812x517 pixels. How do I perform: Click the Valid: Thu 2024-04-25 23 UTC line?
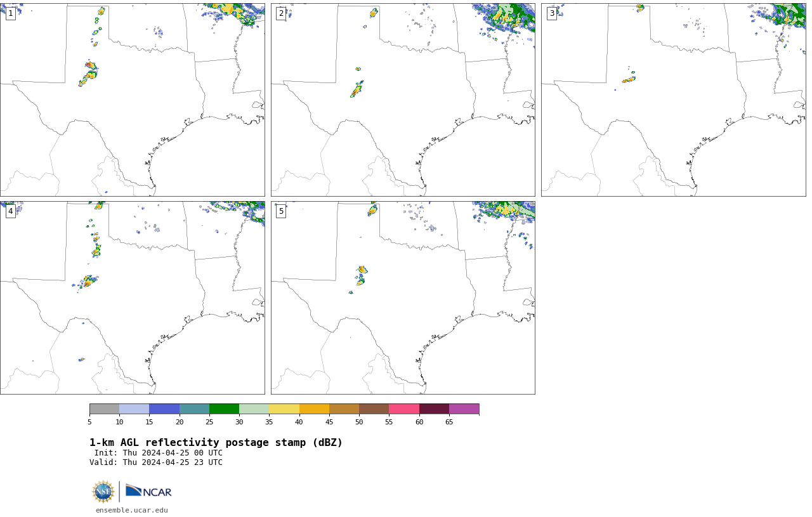pos(156,462)
